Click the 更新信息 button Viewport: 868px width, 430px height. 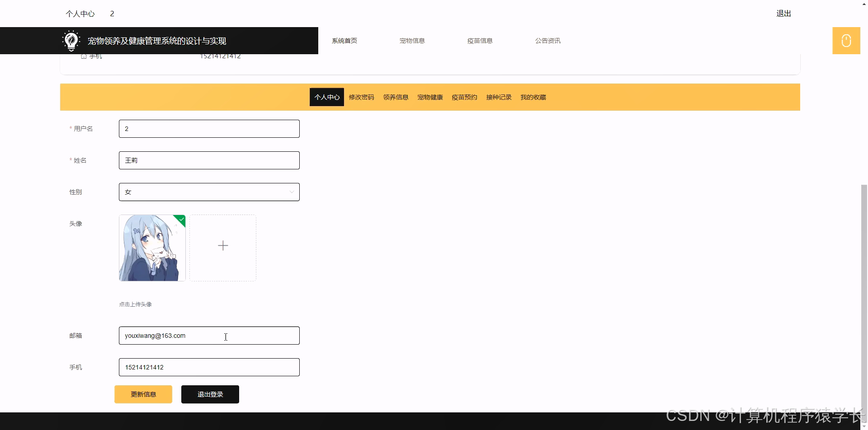pyautogui.click(x=143, y=394)
